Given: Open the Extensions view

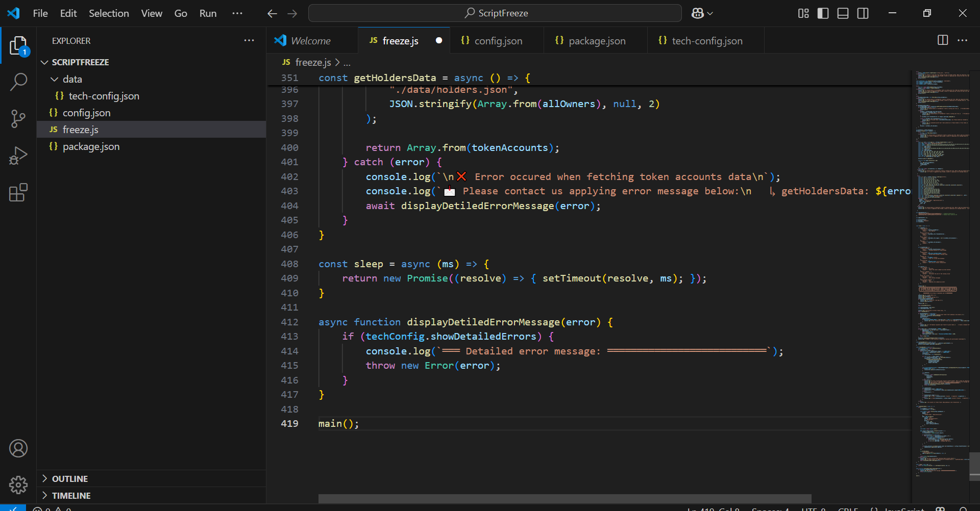Looking at the screenshot, I should 18,192.
